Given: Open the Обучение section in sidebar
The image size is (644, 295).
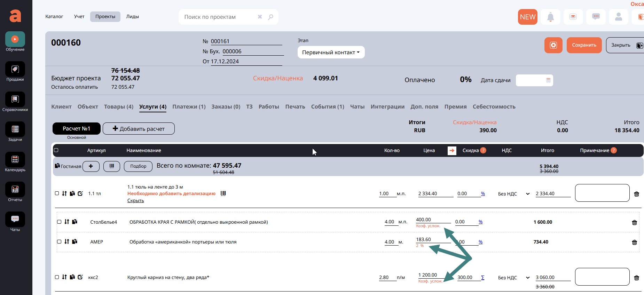Looking at the screenshot, I should (15, 39).
